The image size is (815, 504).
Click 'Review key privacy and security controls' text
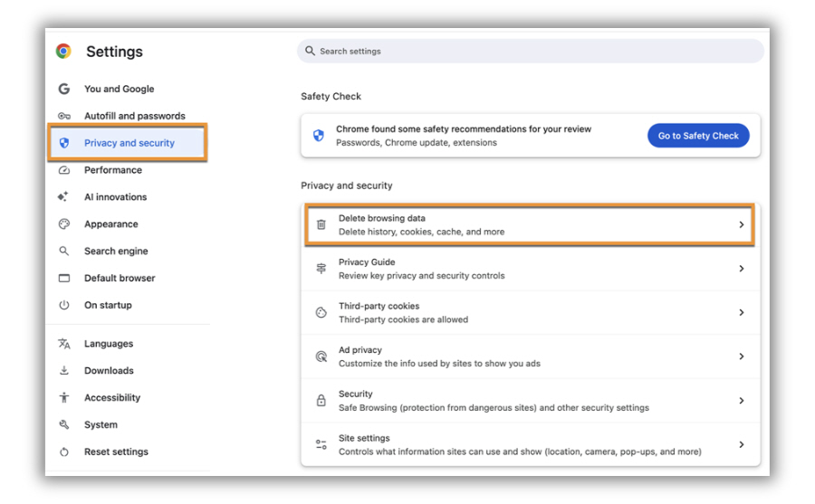421,276
